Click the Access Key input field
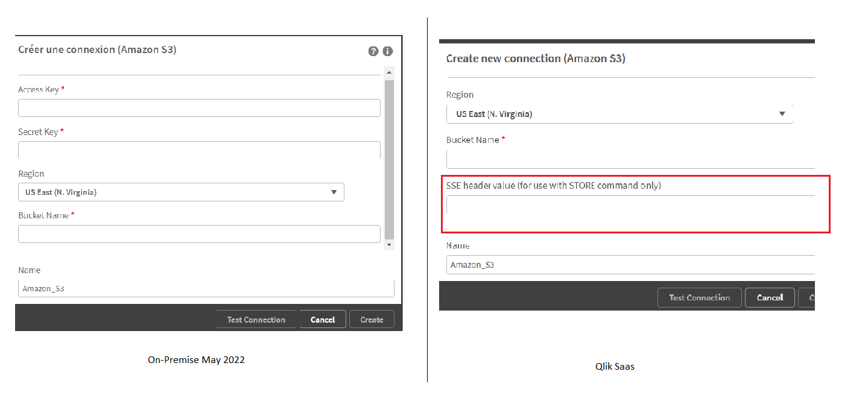Screen dimensions: 868x395 [x=199, y=108]
